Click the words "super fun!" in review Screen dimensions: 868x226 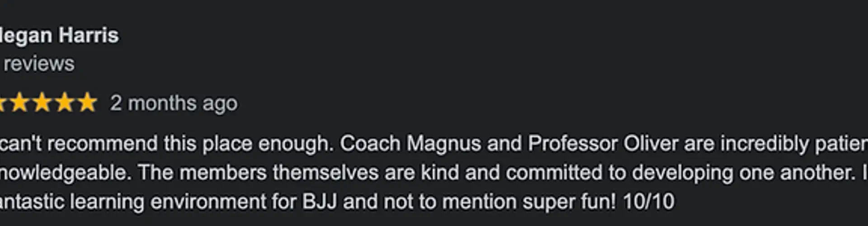click(569, 202)
